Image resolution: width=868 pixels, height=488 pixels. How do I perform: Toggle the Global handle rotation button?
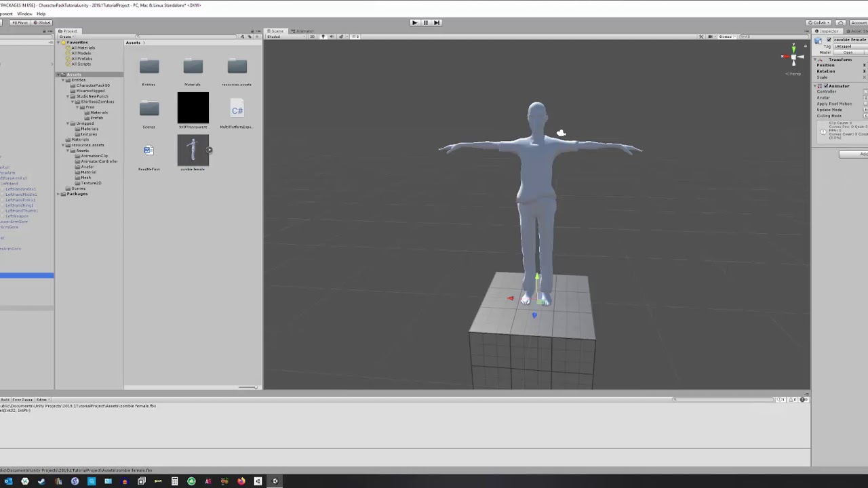42,22
